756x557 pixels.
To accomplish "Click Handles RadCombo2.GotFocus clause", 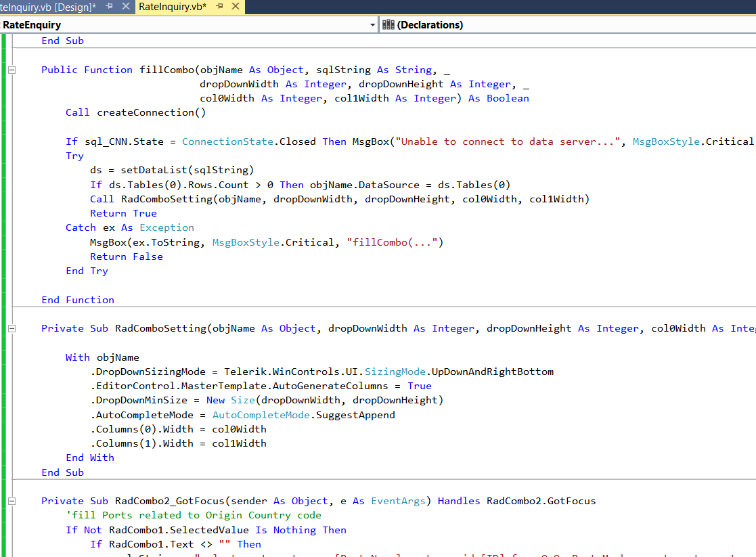I will point(517,501).
